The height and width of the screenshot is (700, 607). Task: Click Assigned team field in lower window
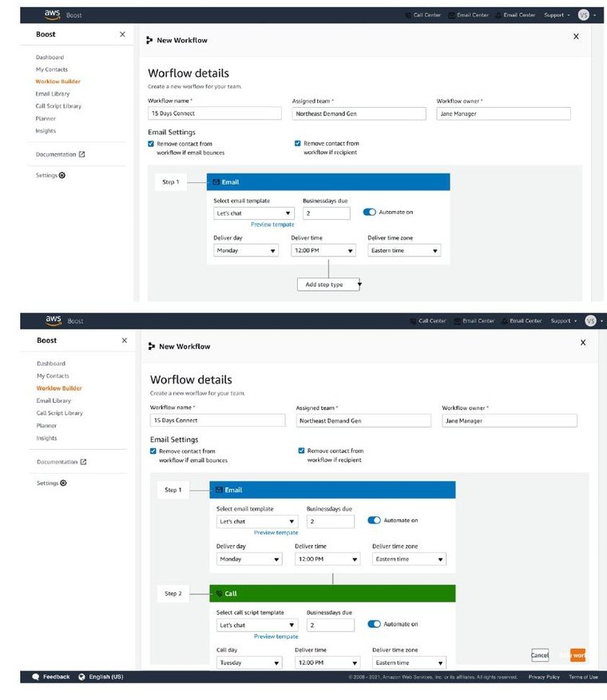click(363, 420)
